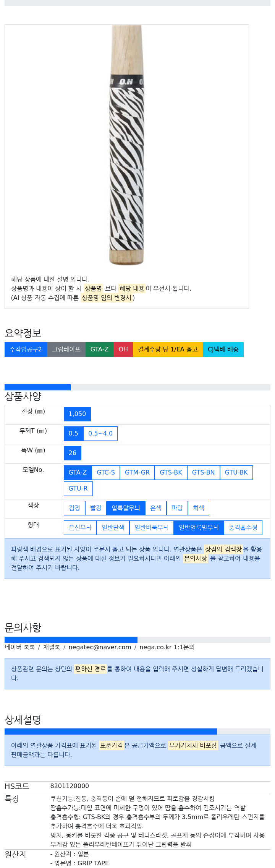Select the 은색 color option
The width and height of the screenshot is (275, 868).
tap(156, 508)
